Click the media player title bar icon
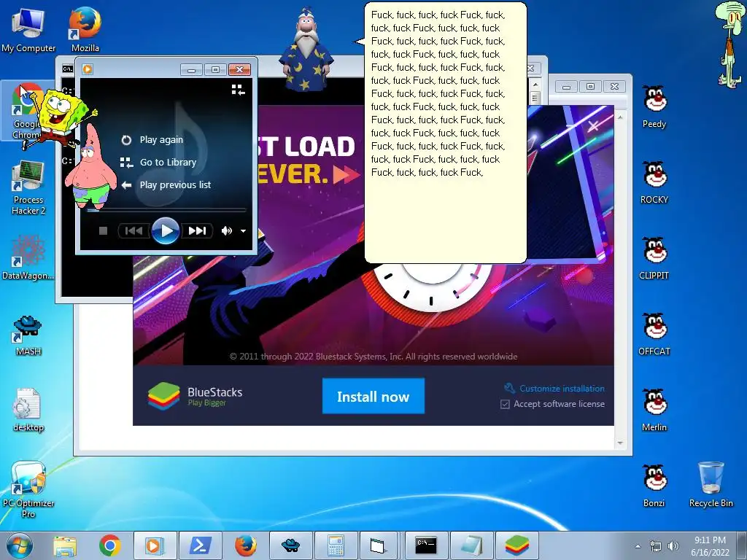 point(88,69)
